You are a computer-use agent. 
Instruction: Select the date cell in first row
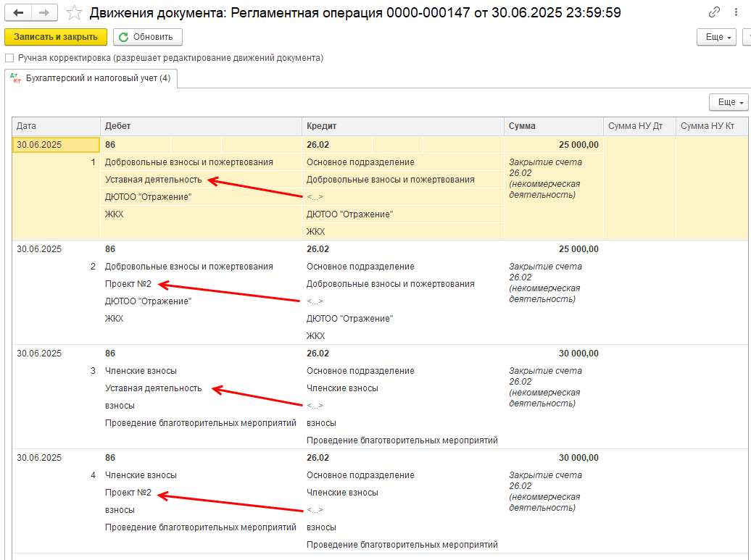(56, 145)
